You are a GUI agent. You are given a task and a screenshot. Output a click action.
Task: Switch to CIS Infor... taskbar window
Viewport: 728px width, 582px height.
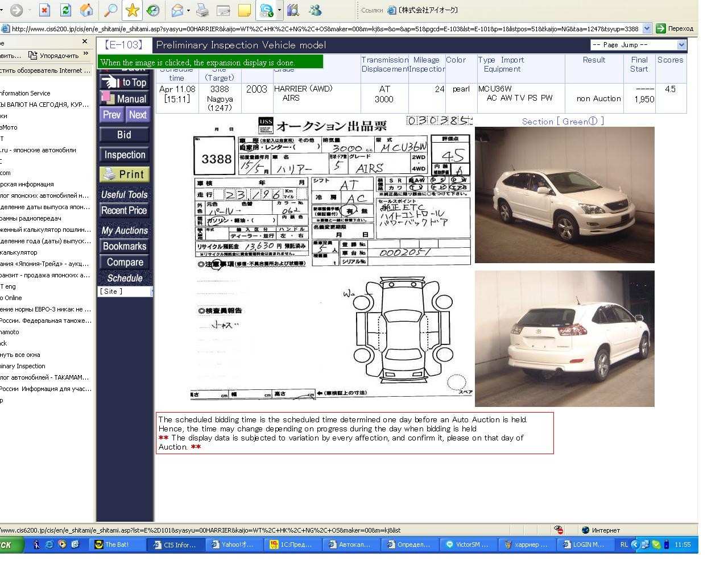[176, 544]
